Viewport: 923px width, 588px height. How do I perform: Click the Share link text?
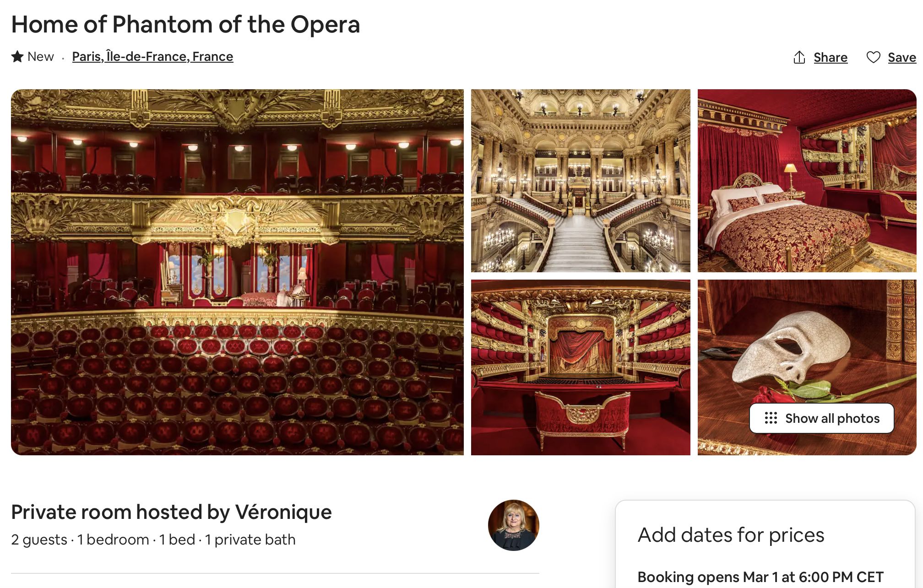point(830,57)
